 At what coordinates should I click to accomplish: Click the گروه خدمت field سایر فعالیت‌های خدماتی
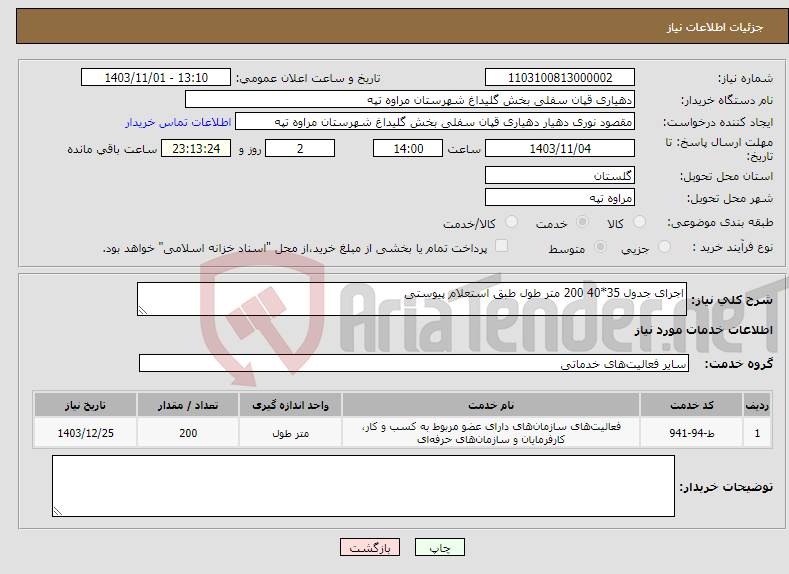[x=414, y=363]
